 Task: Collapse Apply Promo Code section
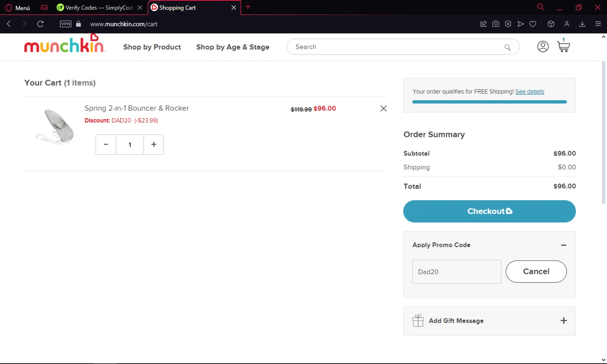(x=563, y=245)
